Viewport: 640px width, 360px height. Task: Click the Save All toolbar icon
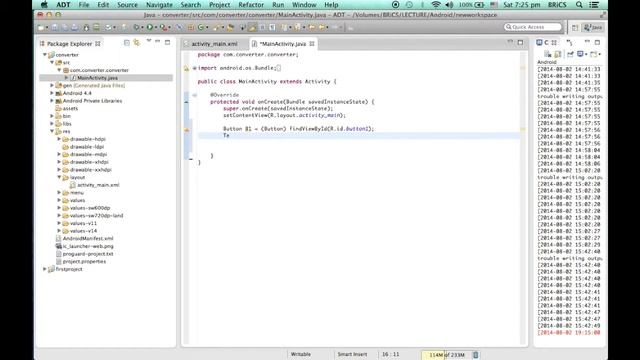[x=64, y=27]
